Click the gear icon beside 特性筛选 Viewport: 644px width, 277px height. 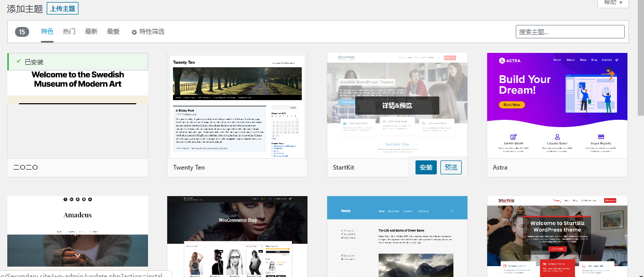click(x=134, y=32)
